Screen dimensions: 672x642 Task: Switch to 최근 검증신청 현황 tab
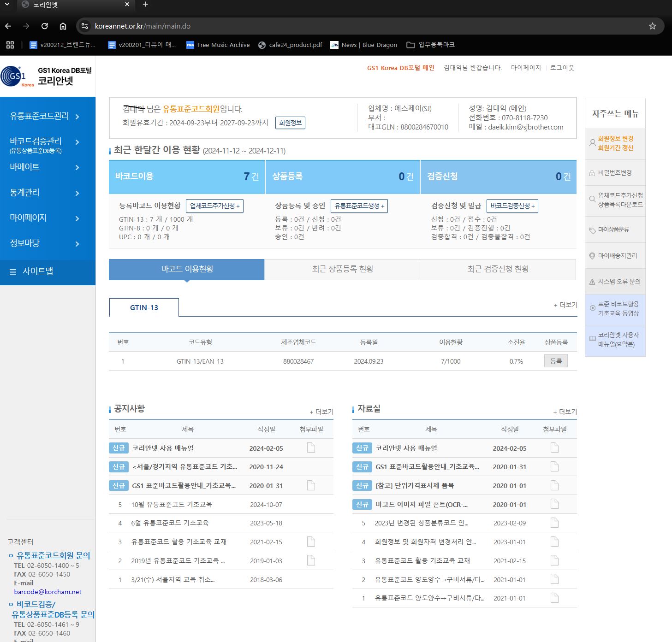498,269
